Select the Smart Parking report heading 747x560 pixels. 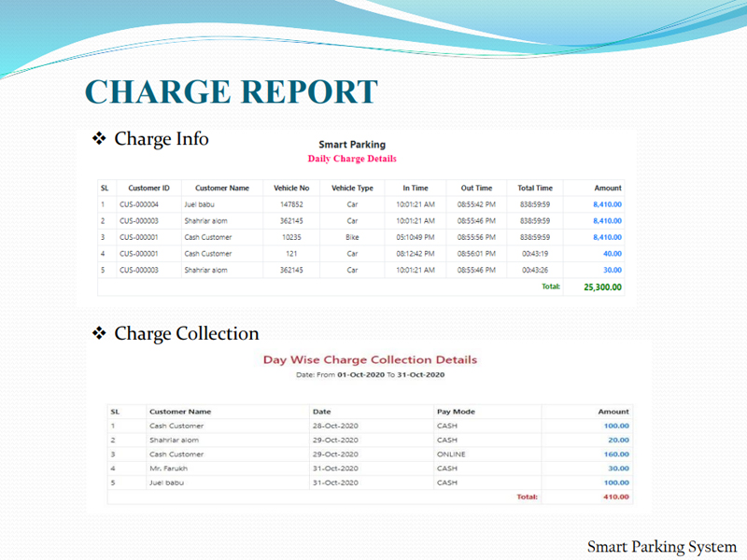(351, 145)
